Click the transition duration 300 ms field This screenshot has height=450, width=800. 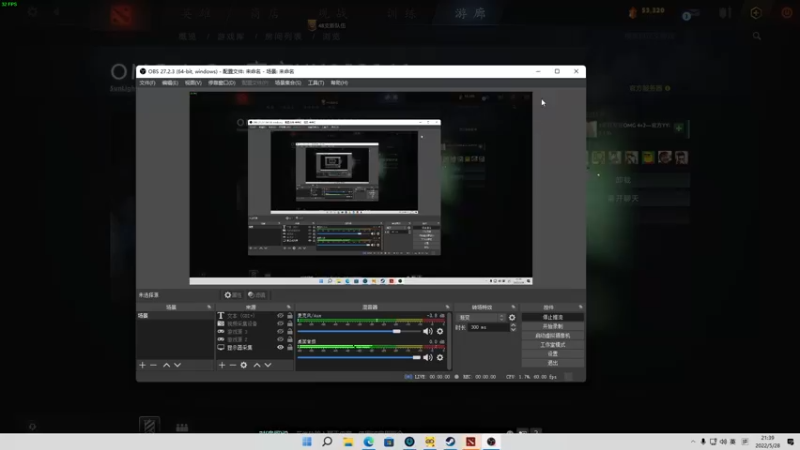click(488, 328)
